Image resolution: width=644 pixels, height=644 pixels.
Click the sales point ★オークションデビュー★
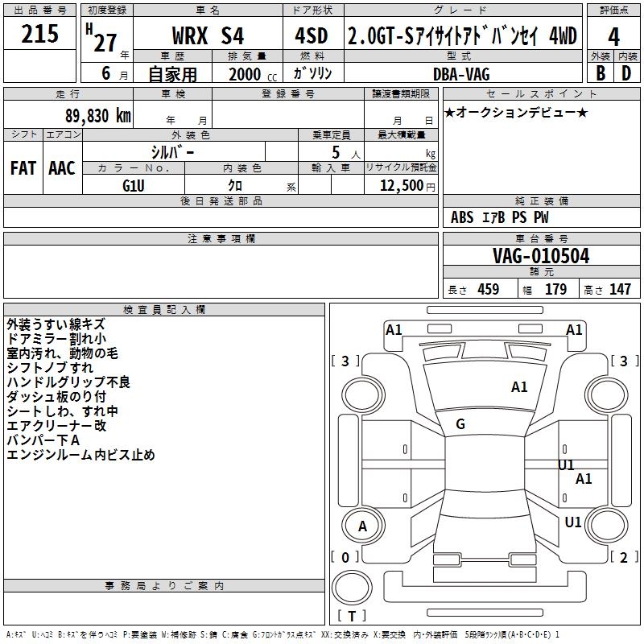pyautogui.click(x=516, y=112)
